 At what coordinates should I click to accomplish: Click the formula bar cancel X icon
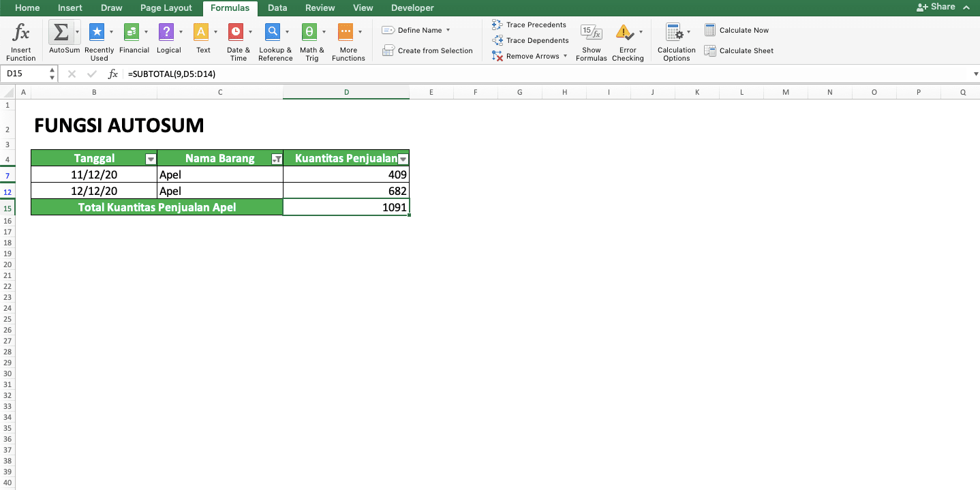[x=72, y=74]
